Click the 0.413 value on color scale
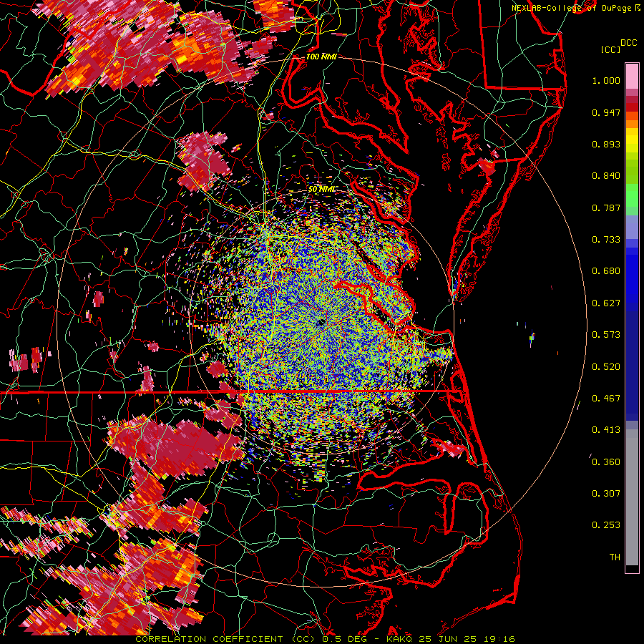 (x=606, y=430)
